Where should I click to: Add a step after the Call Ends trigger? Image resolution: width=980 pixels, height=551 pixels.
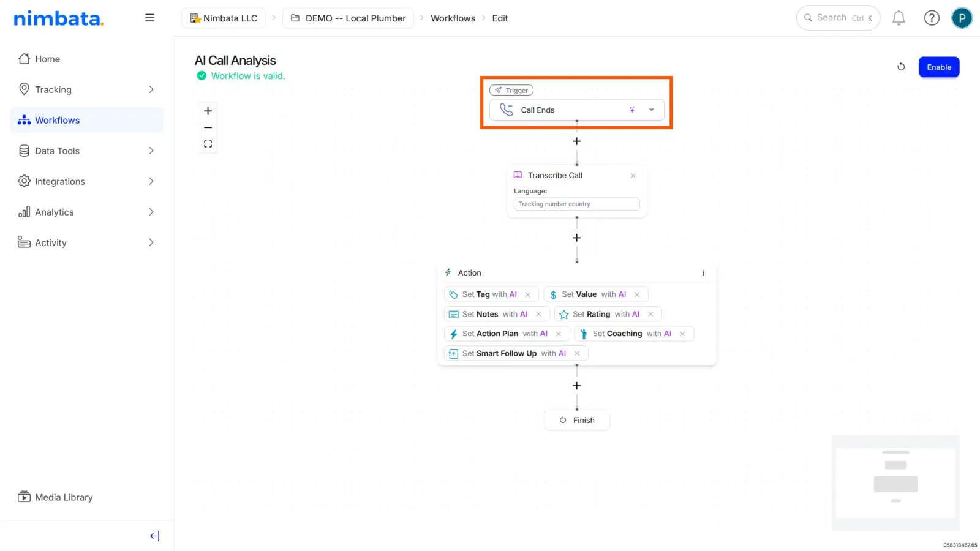coord(576,141)
